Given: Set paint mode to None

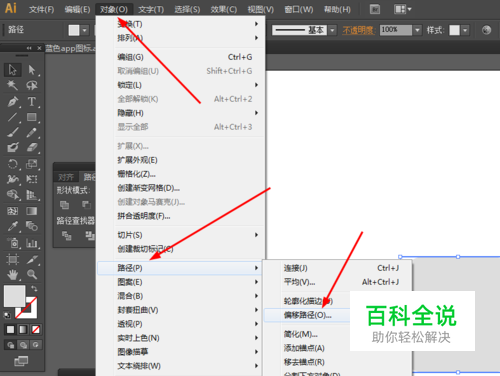Looking at the screenshot, I should 36,330.
